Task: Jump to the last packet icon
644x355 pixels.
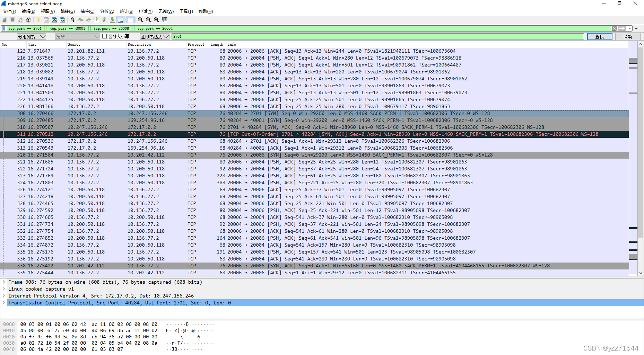Action: (x=112, y=20)
